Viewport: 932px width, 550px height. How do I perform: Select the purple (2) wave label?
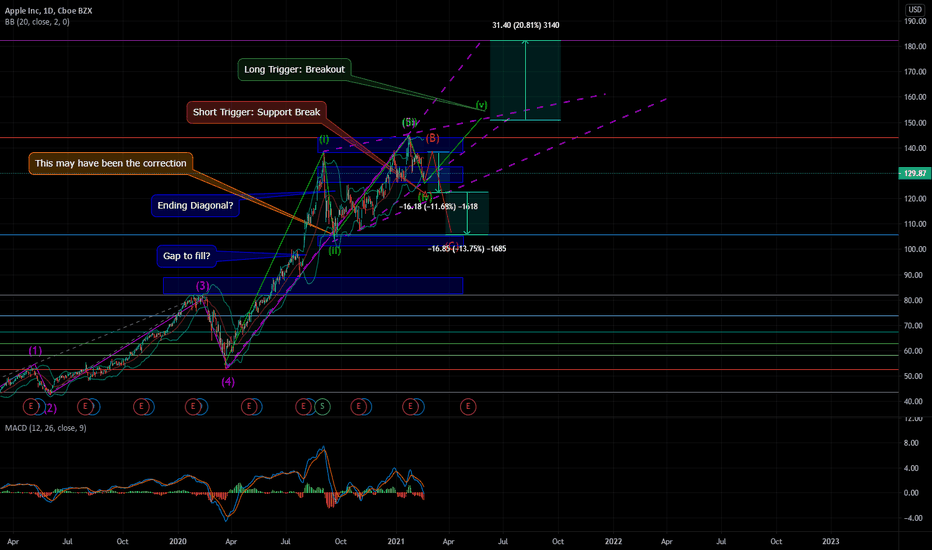pyautogui.click(x=51, y=408)
